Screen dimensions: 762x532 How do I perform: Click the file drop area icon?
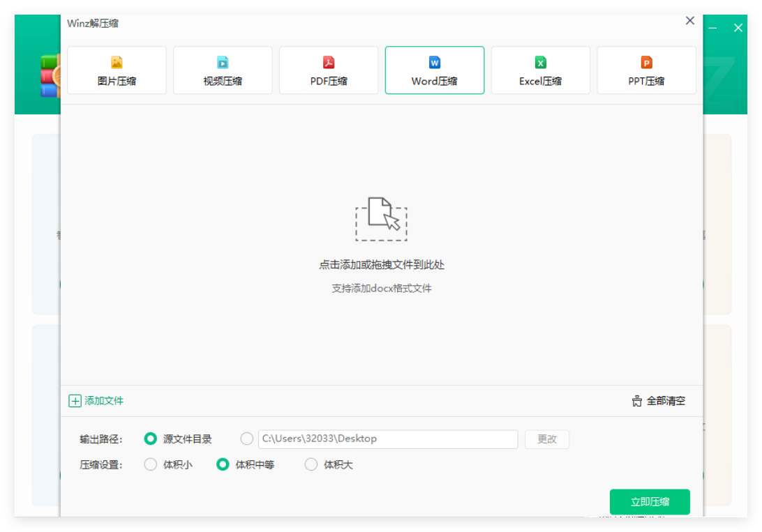pyautogui.click(x=382, y=219)
